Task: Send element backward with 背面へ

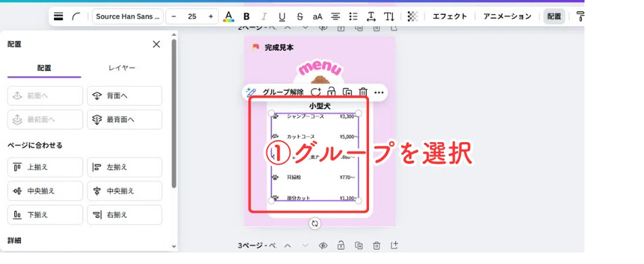Action: [x=124, y=96]
